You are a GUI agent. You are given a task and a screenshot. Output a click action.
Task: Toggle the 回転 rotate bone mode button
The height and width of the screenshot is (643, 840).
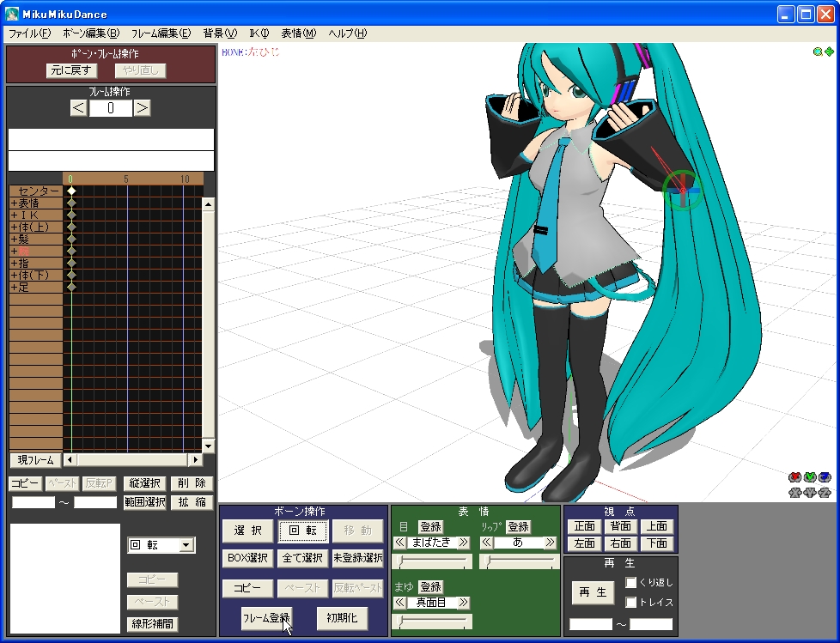pos(302,531)
